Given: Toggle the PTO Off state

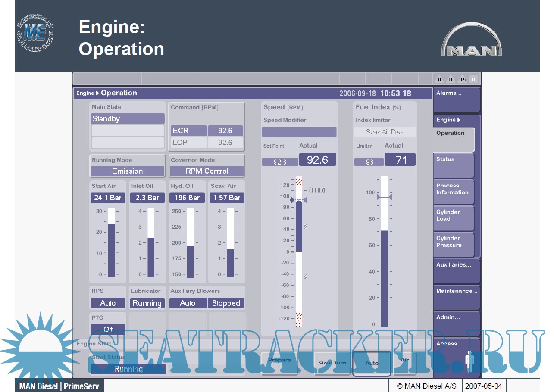Looking at the screenshot, I should pyautogui.click(x=108, y=330).
